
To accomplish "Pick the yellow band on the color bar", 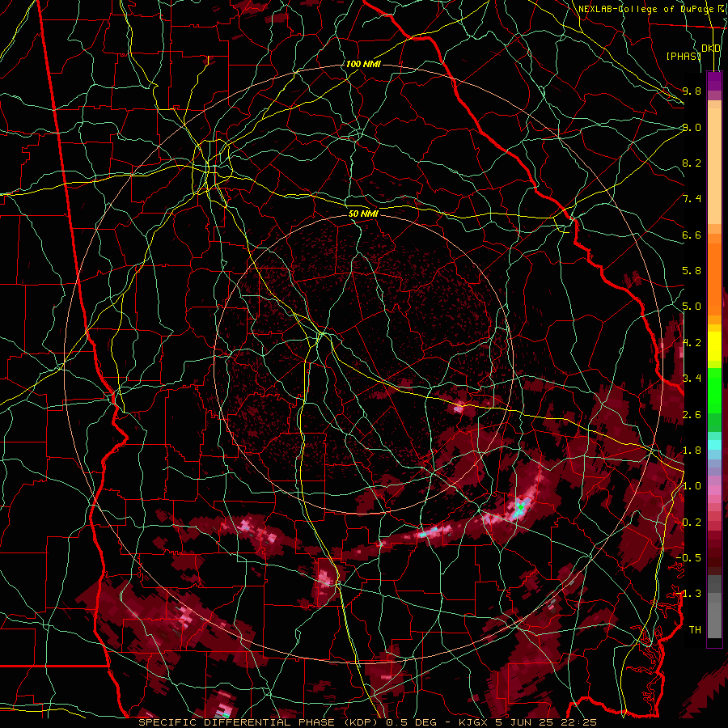I will (x=714, y=346).
